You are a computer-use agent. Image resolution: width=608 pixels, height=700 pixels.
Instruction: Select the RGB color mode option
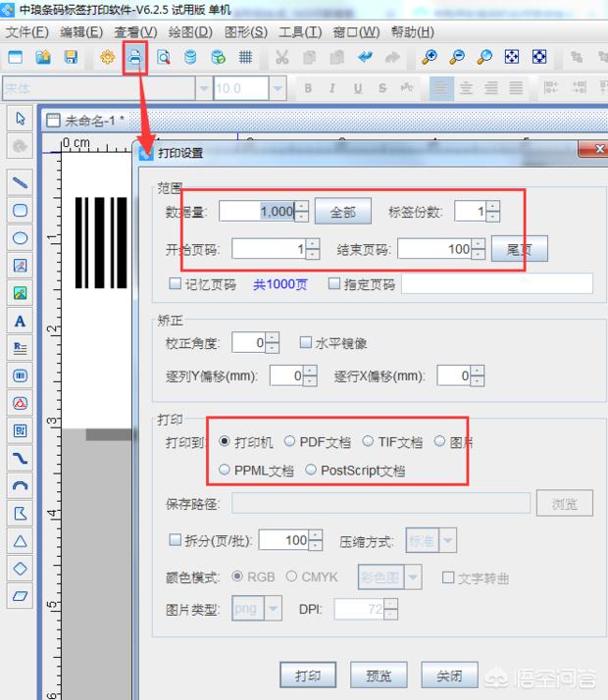(x=238, y=576)
